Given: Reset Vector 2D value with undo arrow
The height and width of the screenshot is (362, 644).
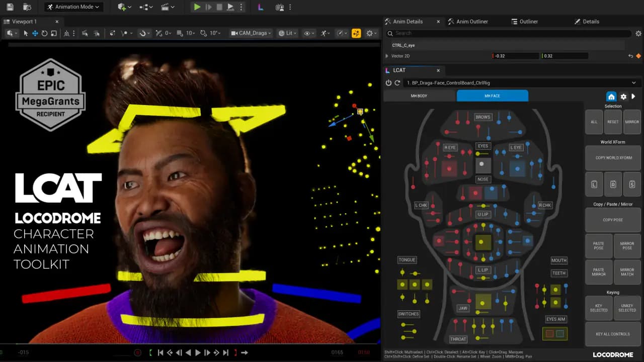Looking at the screenshot, I should click(x=631, y=56).
